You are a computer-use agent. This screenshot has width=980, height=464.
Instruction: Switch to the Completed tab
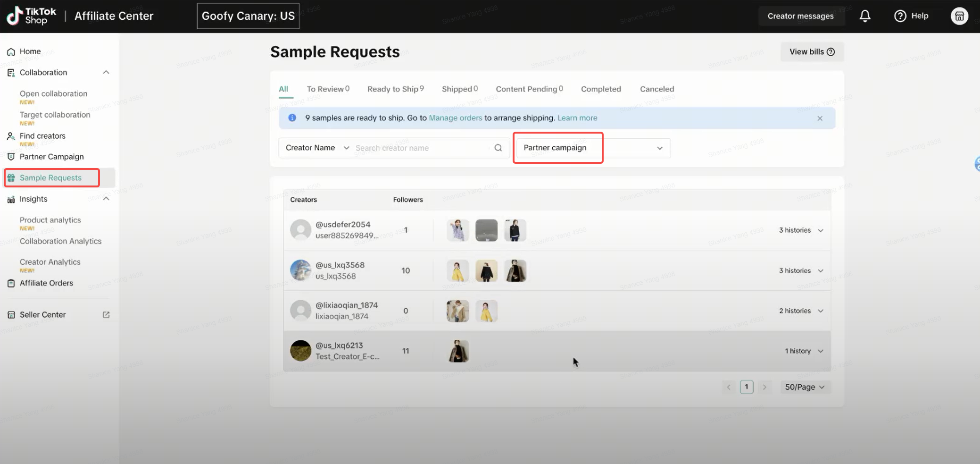[601, 89]
